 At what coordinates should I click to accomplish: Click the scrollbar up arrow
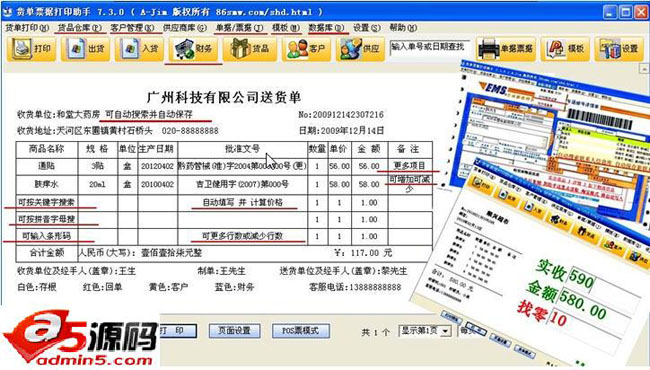[645, 68]
